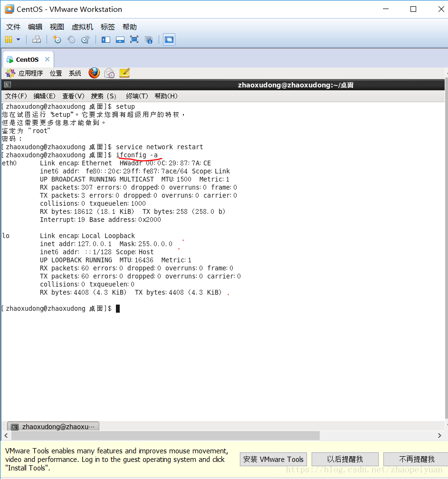Click the terminal window title icon
This screenshot has width=448, height=479.
click(8, 85)
